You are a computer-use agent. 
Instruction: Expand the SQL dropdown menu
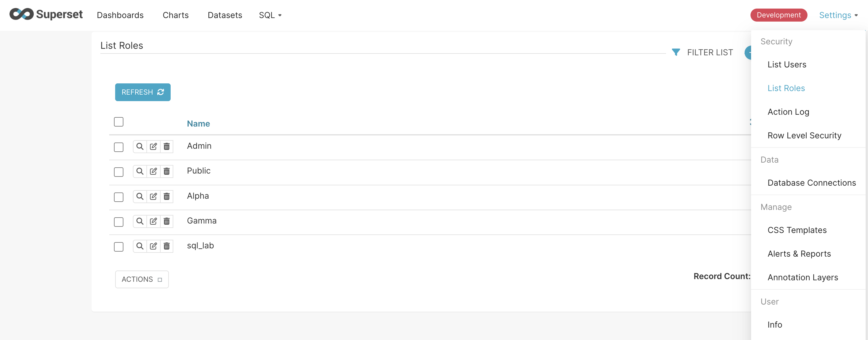pyautogui.click(x=270, y=15)
